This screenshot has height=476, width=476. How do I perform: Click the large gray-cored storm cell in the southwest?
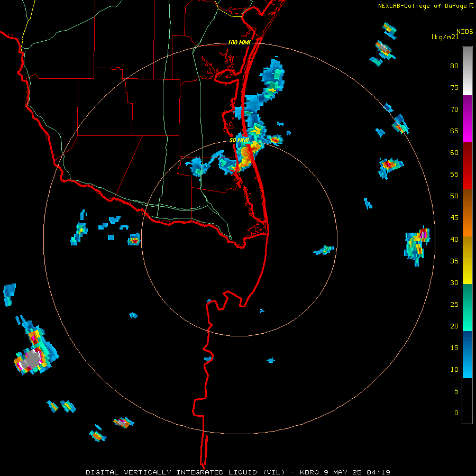pos(33,360)
